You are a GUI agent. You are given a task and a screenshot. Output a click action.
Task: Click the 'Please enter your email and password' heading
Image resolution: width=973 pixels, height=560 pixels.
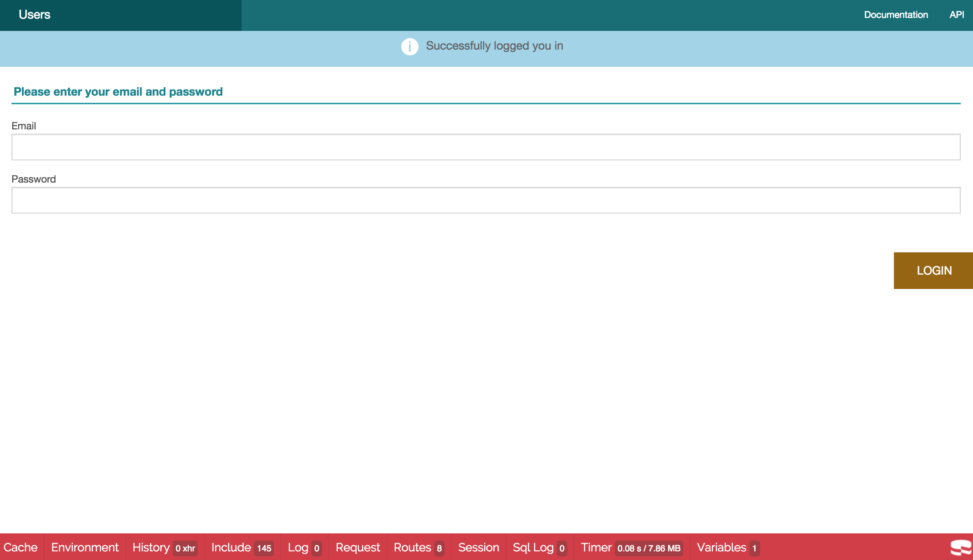pos(118,92)
